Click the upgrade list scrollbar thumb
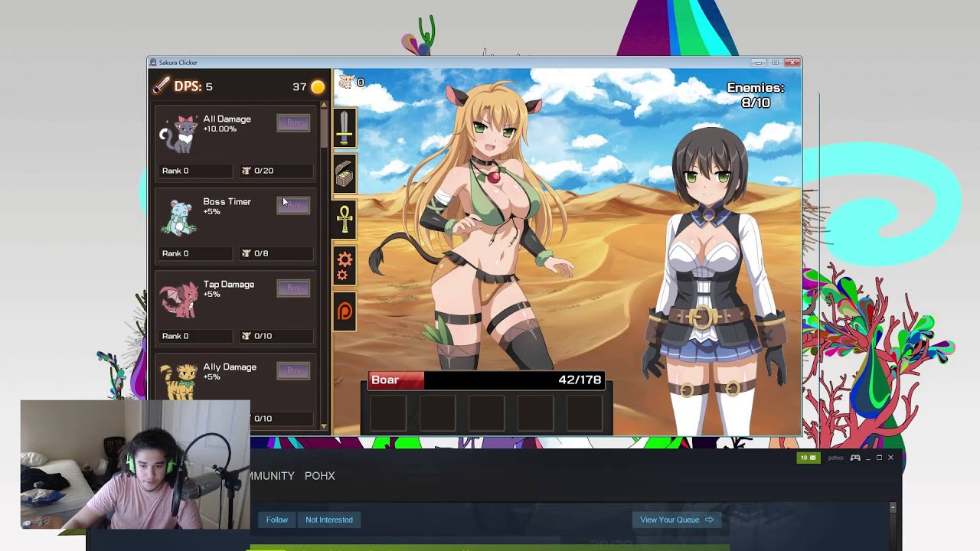980x551 pixels. tap(324, 129)
